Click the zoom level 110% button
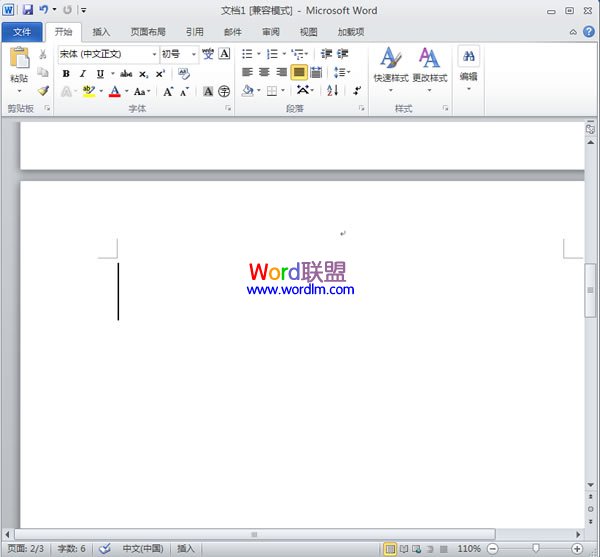The width and height of the screenshot is (600, 557). (x=469, y=549)
